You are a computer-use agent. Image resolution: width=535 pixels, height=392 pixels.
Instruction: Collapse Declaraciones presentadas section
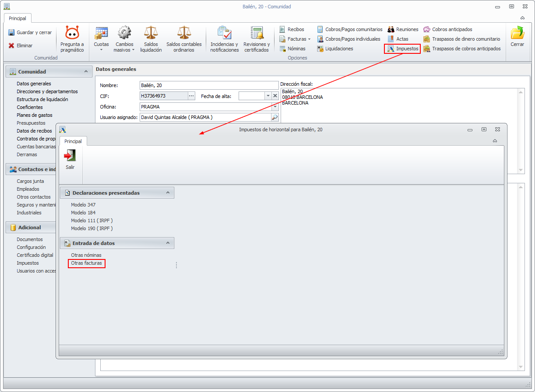[168, 192]
